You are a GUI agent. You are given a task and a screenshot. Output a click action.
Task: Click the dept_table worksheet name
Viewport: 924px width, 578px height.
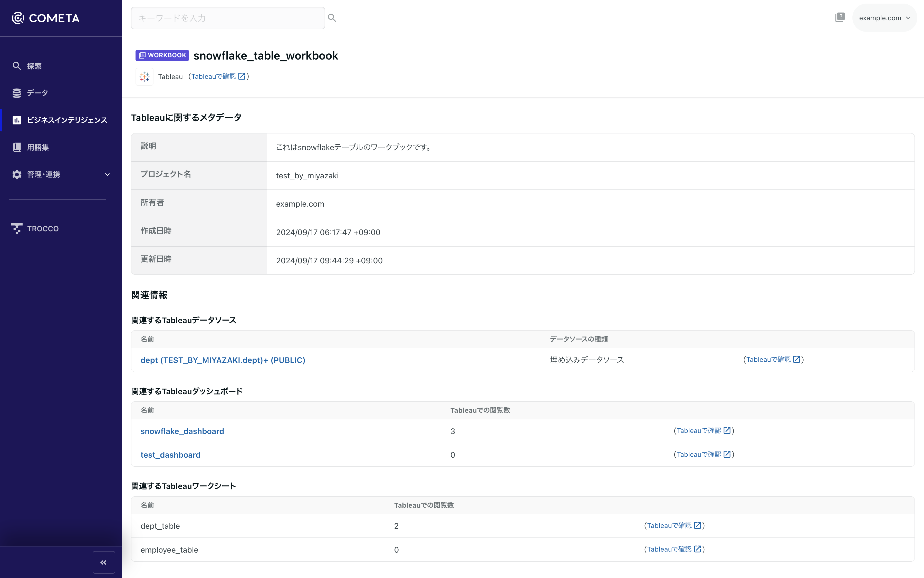click(160, 526)
